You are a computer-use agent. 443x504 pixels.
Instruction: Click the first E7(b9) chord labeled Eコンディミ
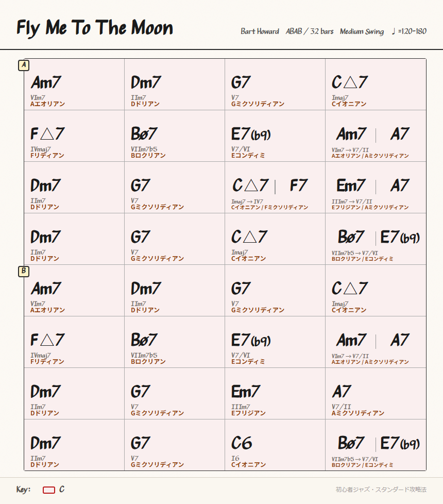(251, 134)
